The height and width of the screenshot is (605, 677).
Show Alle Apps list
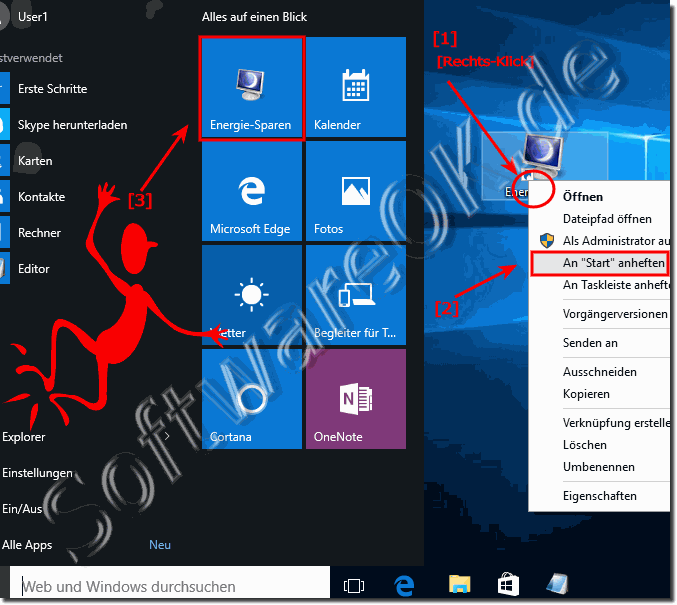click(27, 545)
